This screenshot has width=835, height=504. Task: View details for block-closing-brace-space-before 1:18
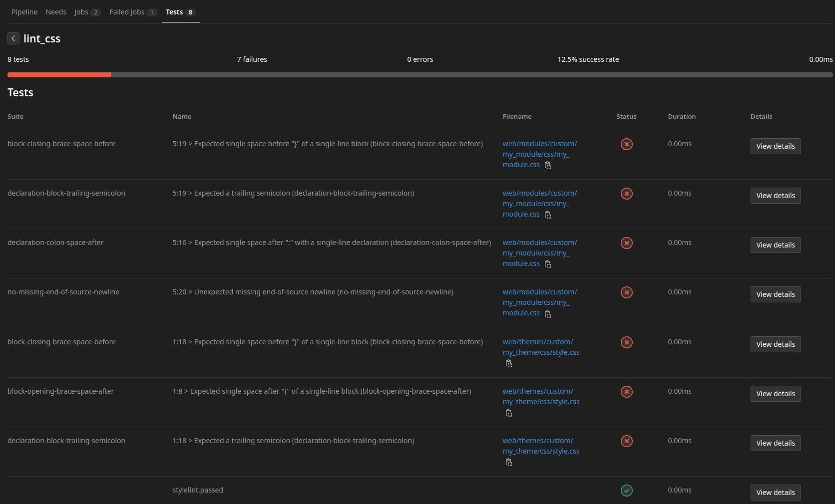[776, 344]
